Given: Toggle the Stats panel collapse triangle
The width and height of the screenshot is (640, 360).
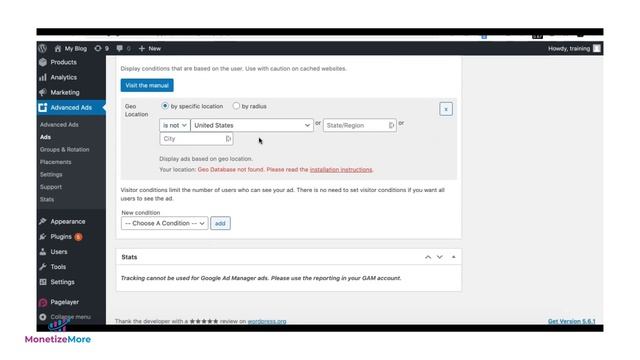Looking at the screenshot, I should coord(453,257).
